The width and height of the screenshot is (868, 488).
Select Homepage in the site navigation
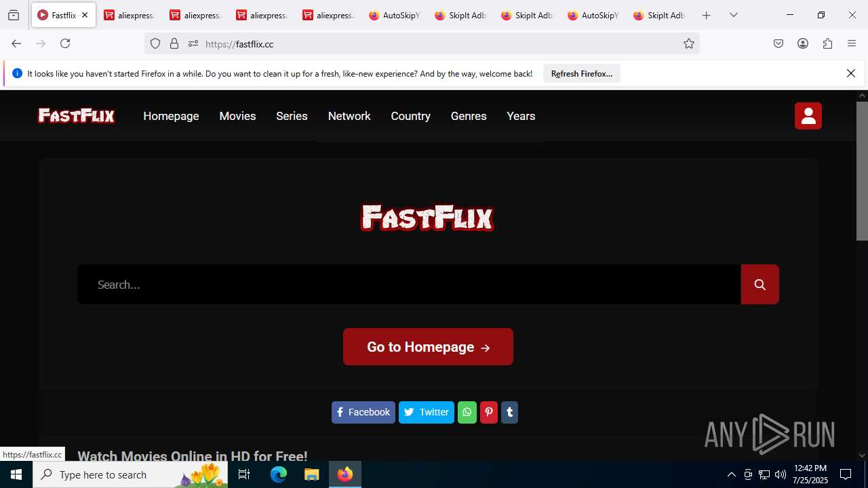pos(171,116)
